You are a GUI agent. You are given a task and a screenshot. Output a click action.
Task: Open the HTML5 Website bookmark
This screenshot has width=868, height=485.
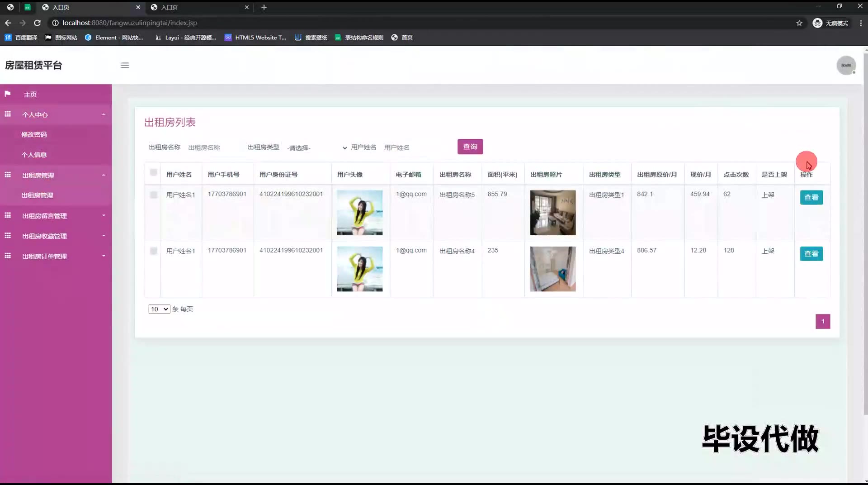pos(255,38)
